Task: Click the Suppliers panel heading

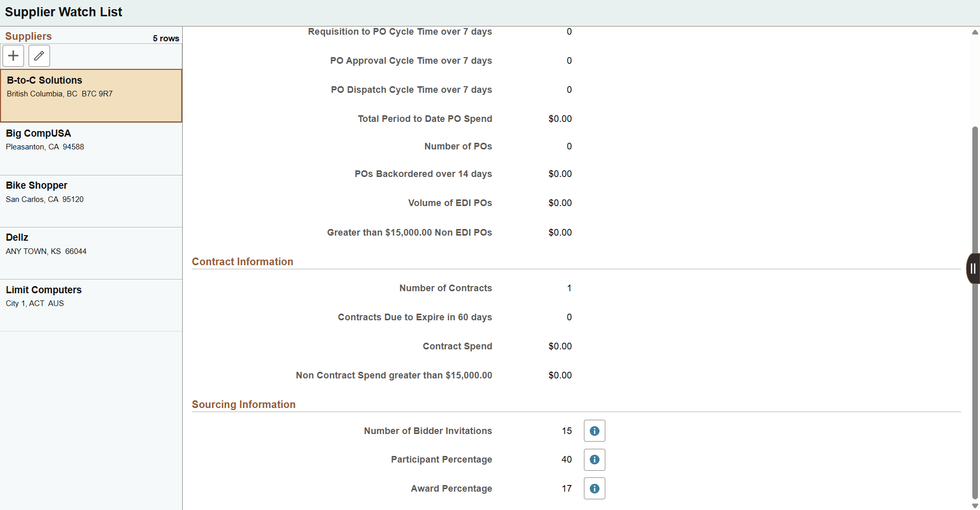Action: (x=28, y=36)
